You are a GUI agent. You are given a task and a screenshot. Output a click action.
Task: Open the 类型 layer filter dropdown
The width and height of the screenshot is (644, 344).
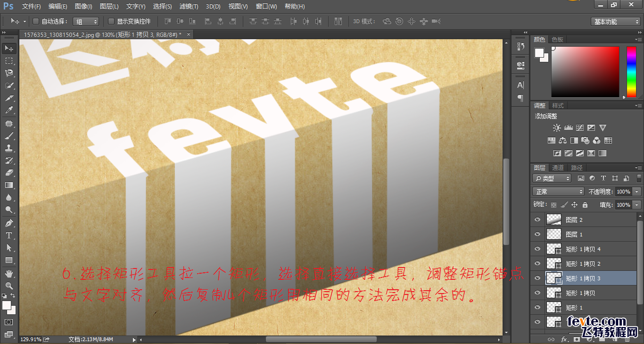[552, 178]
